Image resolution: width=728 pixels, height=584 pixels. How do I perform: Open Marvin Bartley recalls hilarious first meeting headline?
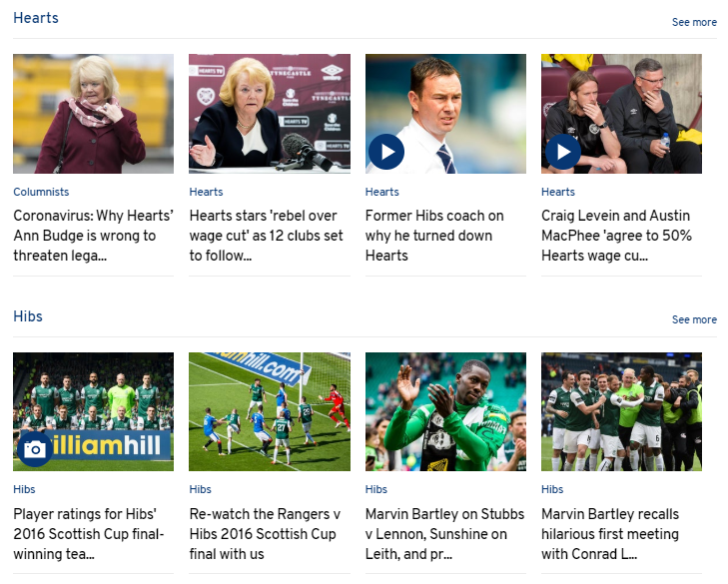[x=610, y=534]
